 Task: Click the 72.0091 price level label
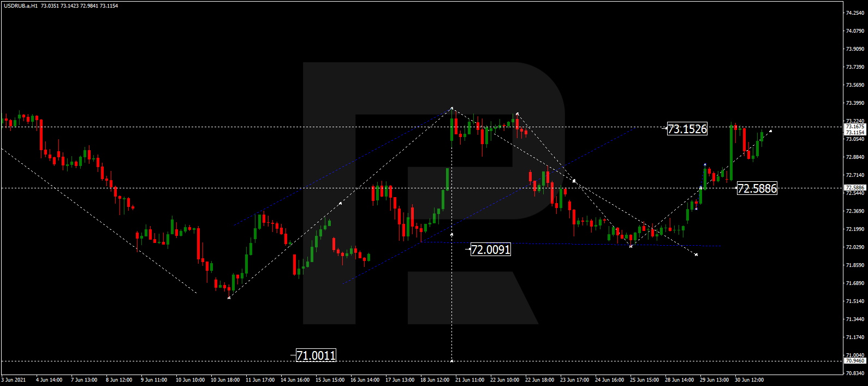tap(490, 250)
